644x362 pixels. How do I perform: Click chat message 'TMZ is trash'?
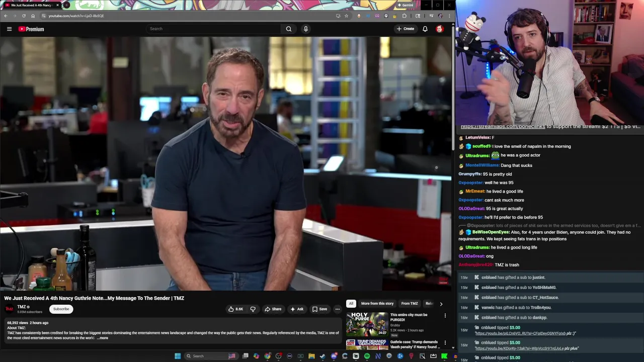pos(507,265)
